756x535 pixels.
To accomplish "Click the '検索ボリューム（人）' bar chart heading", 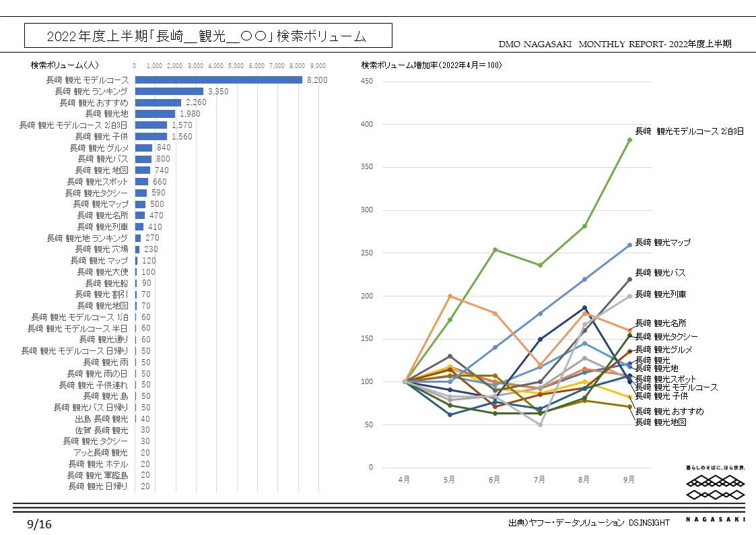I will (65, 65).
